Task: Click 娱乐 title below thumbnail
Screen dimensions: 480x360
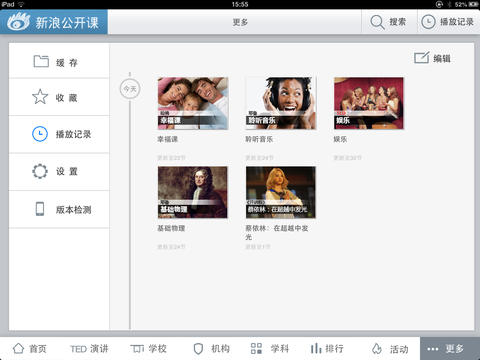Action: click(340, 139)
